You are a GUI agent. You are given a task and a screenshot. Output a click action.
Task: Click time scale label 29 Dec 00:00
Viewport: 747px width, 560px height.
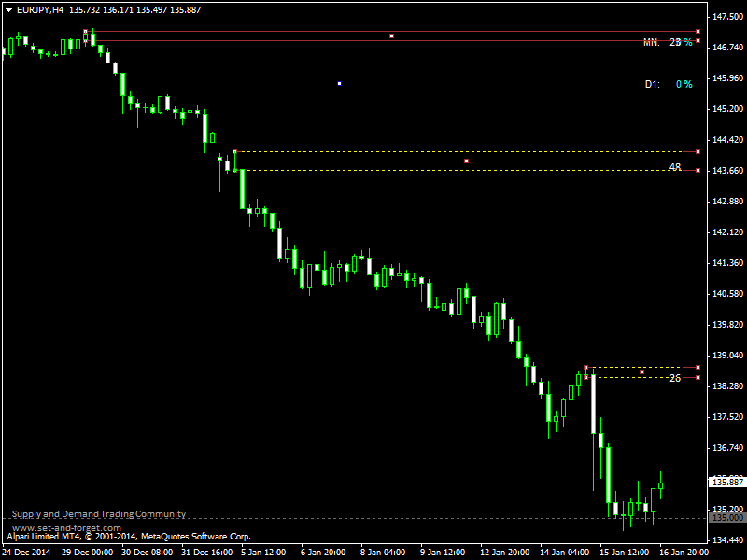87,553
